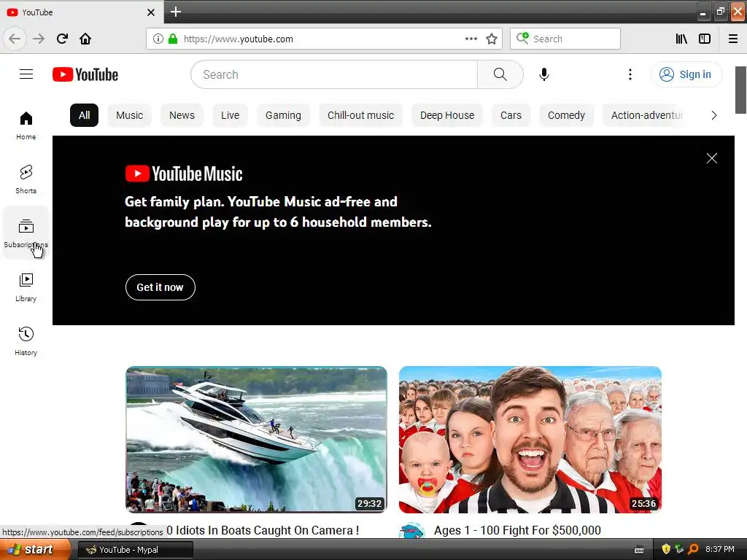Open the YouTube hamburger guide menu

26,74
